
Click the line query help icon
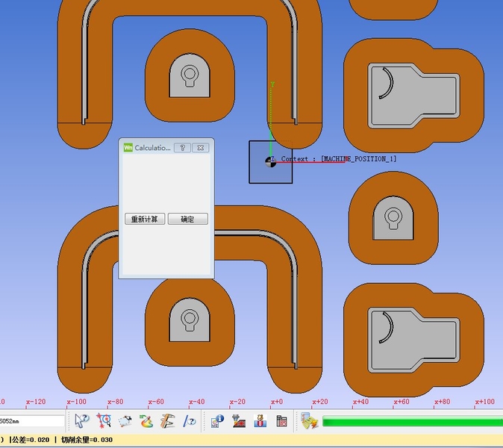[190, 422]
